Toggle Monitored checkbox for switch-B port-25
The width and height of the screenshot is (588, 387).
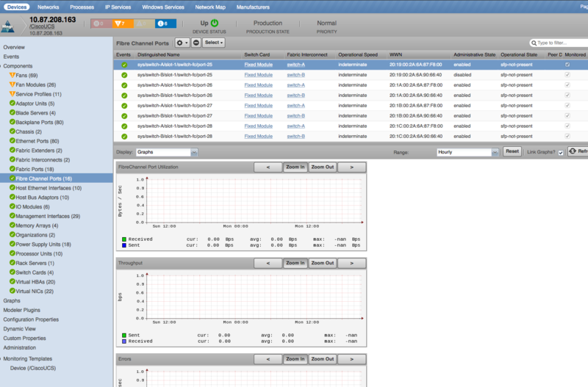coord(567,75)
